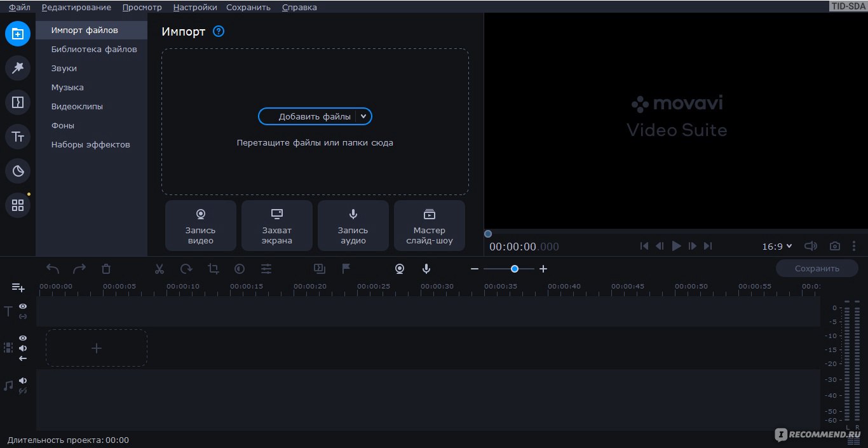This screenshot has height=448, width=868.
Task: Open the 16:9 aspect ratio dropdown
Action: pyautogui.click(x=777, y=246)
